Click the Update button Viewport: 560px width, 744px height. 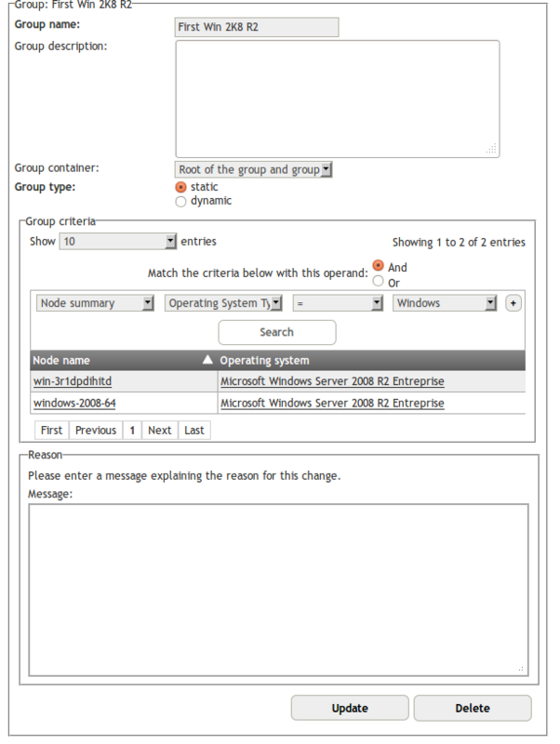[350, 708]
